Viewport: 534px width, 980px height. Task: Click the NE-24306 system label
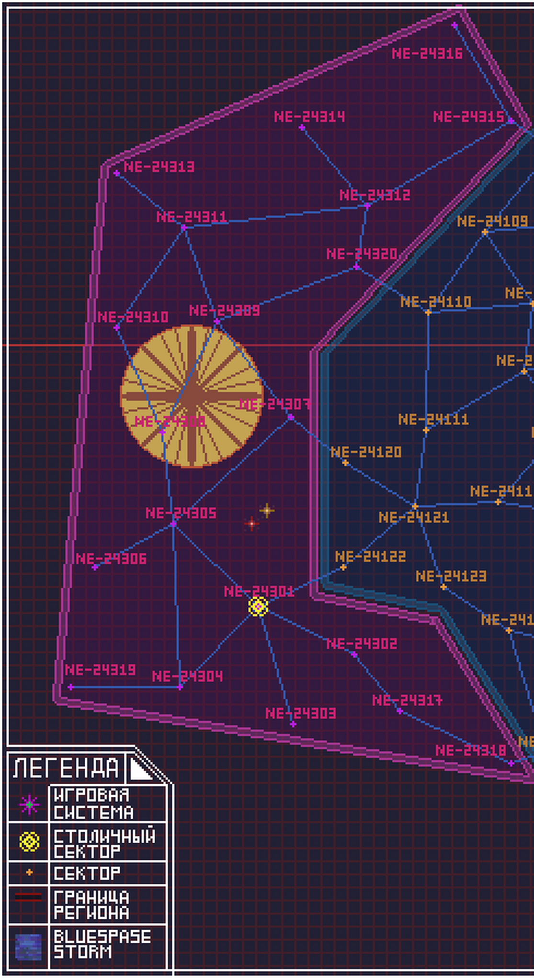click(x=111, y=558)
